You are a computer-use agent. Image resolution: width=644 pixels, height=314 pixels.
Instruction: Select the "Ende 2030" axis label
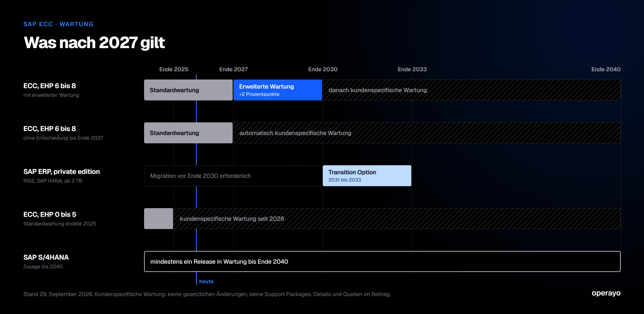(323, 69)
